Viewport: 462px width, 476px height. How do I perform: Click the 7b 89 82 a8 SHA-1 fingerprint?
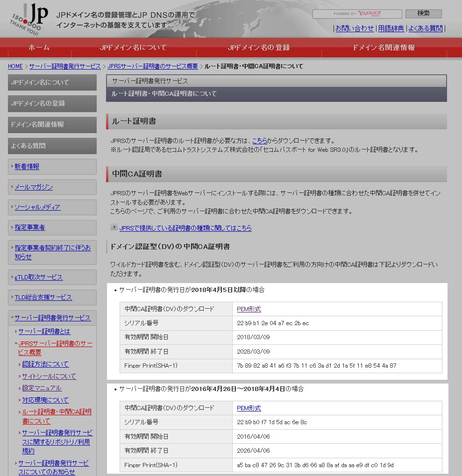tap(317, 365)
